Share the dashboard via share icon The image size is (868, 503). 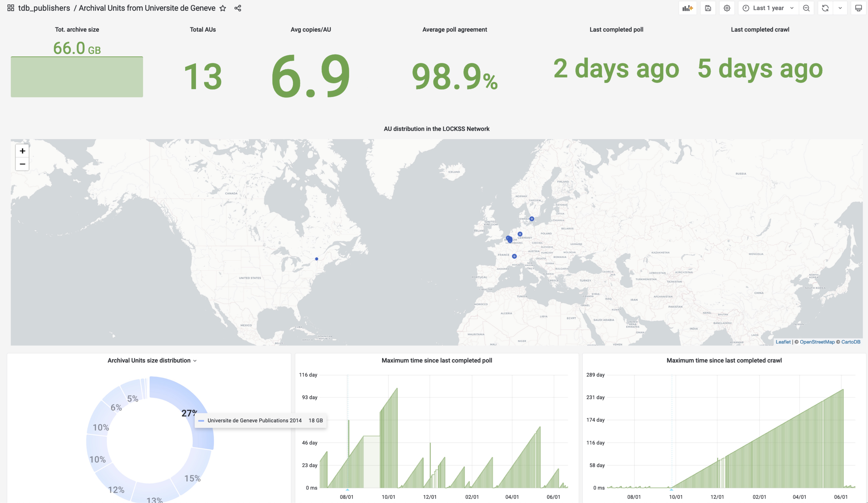238,8
